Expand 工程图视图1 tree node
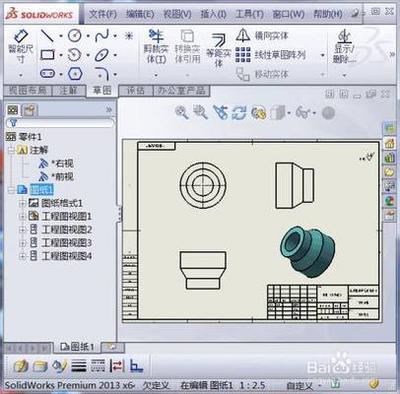The height and width of the screenshot is (394, 400). pyautogui.click(x=22, y=216)
